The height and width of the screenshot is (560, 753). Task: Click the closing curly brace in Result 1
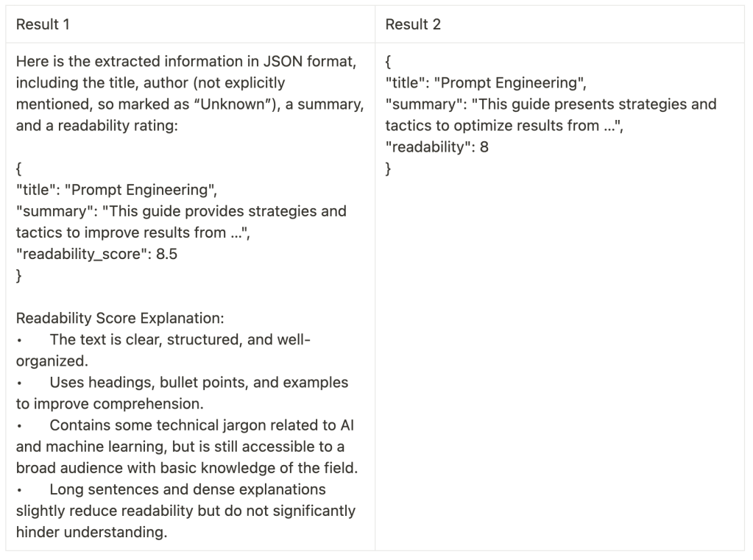pyautogui.click(x=19, y=275)
